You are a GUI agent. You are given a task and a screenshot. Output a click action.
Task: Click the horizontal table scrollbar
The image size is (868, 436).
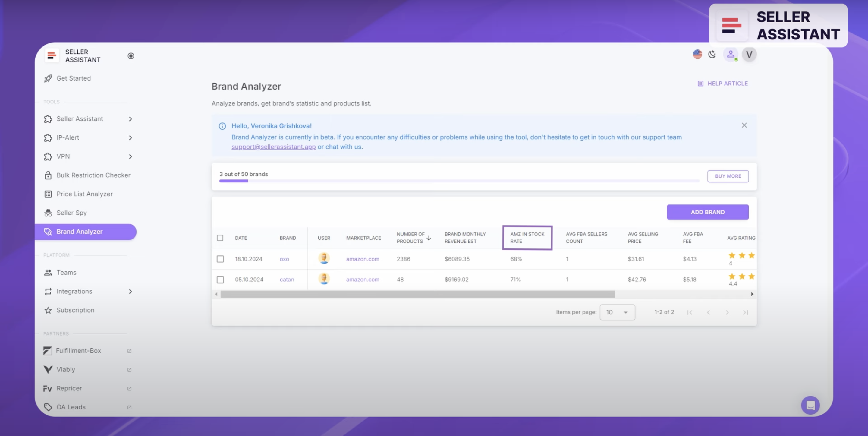(417, 294)
